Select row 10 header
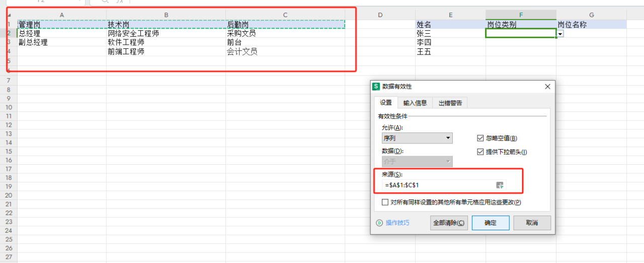 pyautogui.click(x=9, y=107)
